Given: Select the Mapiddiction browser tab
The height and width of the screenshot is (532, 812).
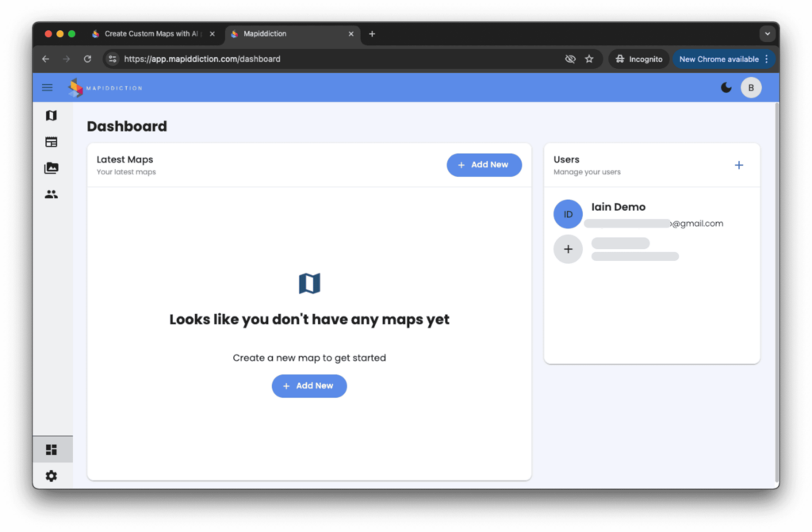Looking at the screenshot, I should point(285,34).
